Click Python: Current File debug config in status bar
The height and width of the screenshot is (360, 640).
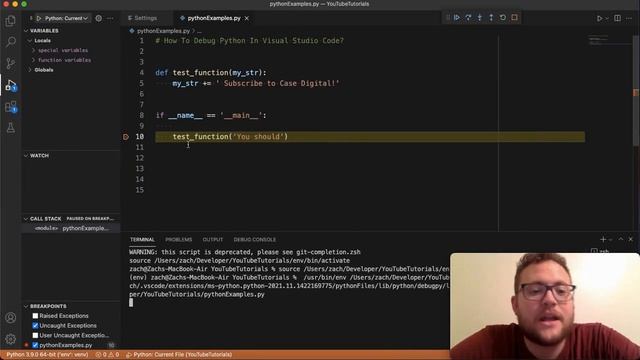point(179,355)
